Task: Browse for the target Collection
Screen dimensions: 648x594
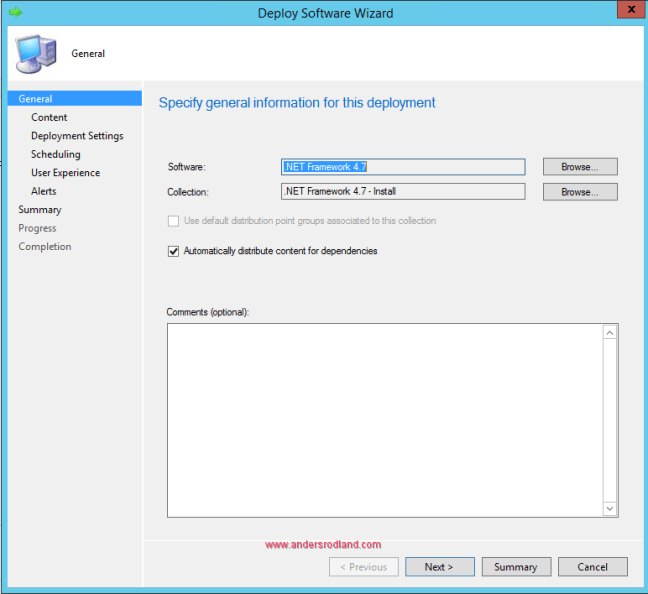Action: (580, 192)
